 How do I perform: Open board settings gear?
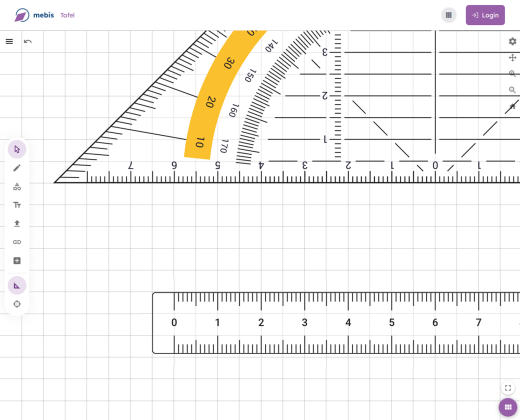point(512,41)
